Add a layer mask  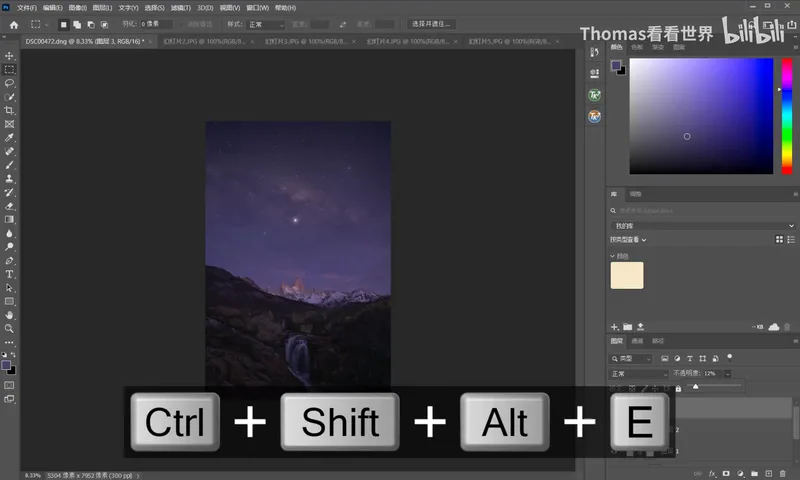726,474
